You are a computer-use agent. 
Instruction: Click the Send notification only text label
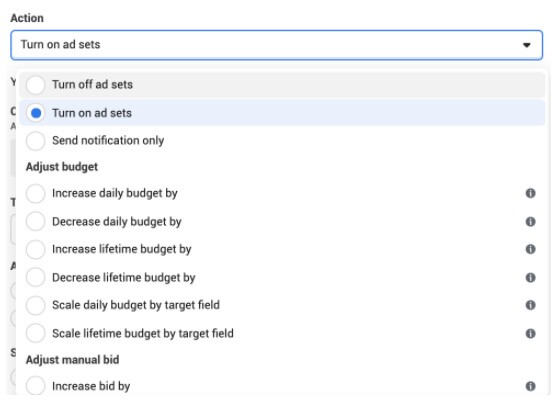point(108,141)
